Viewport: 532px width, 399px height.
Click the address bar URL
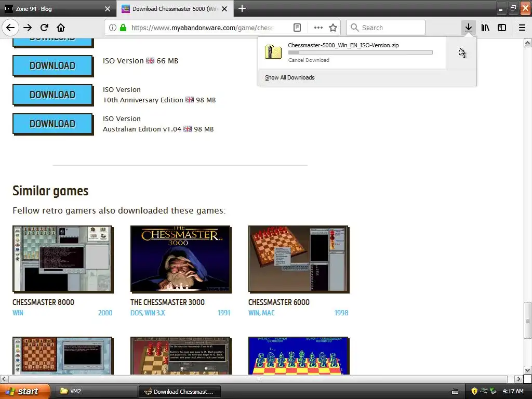(203, 28)
